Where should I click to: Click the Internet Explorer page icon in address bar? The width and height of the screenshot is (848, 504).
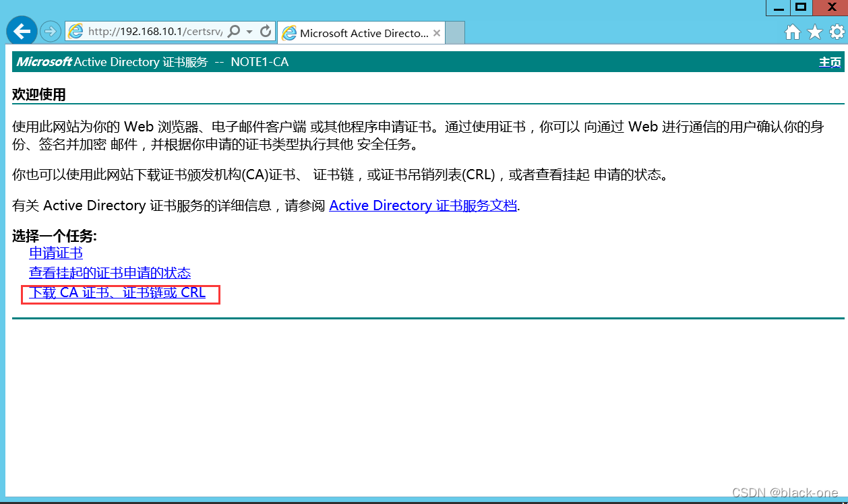tap(75, 32)
